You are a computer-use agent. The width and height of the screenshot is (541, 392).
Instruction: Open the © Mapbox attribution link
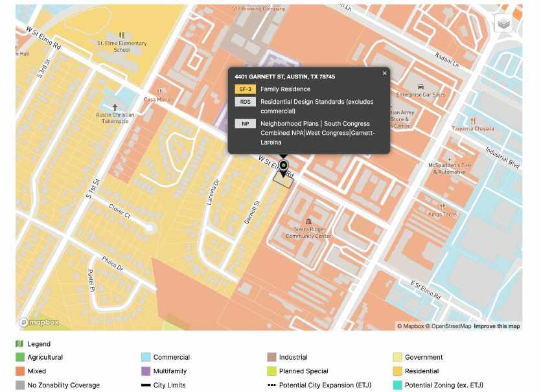coord(410,326)
